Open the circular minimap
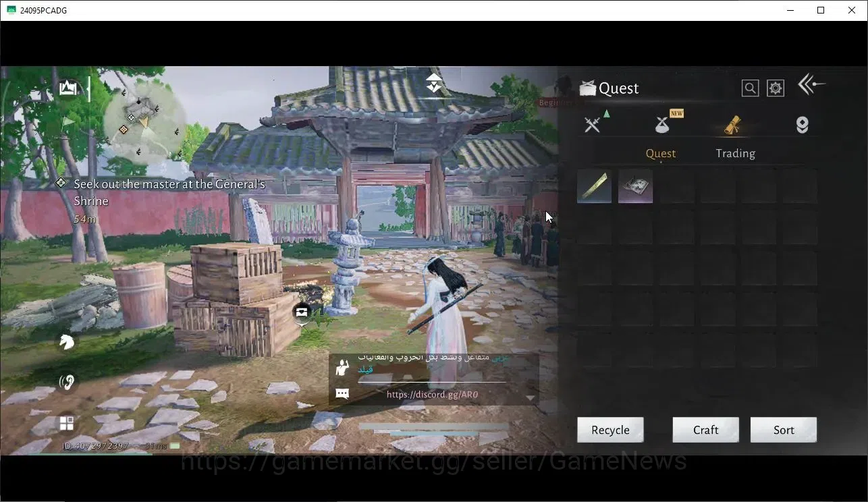868x502 pixels. pyautogui.click(x=144, y=123)
